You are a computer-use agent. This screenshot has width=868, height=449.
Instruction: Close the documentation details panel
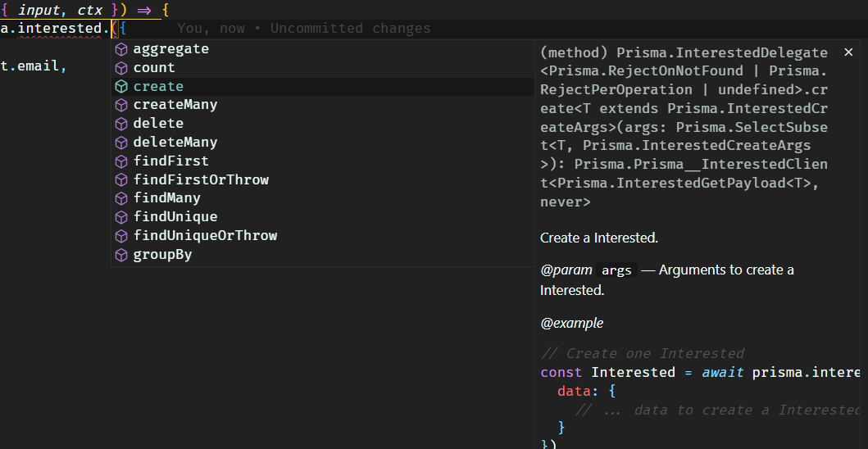(848, 52)
